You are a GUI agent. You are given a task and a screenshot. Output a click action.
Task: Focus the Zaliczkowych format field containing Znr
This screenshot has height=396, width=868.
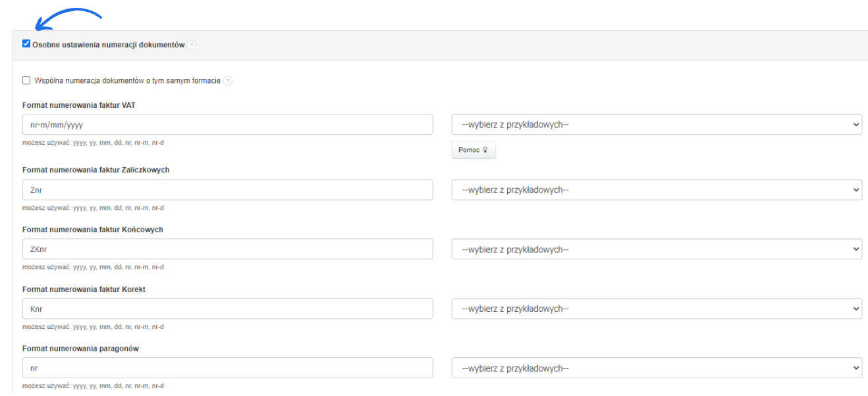pos(227,189)
